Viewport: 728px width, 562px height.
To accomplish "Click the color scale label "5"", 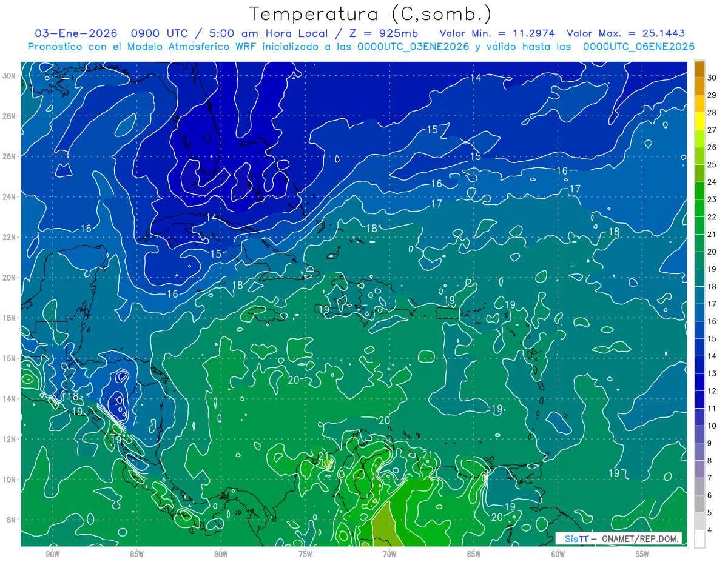I will click(x=709, y=513).
